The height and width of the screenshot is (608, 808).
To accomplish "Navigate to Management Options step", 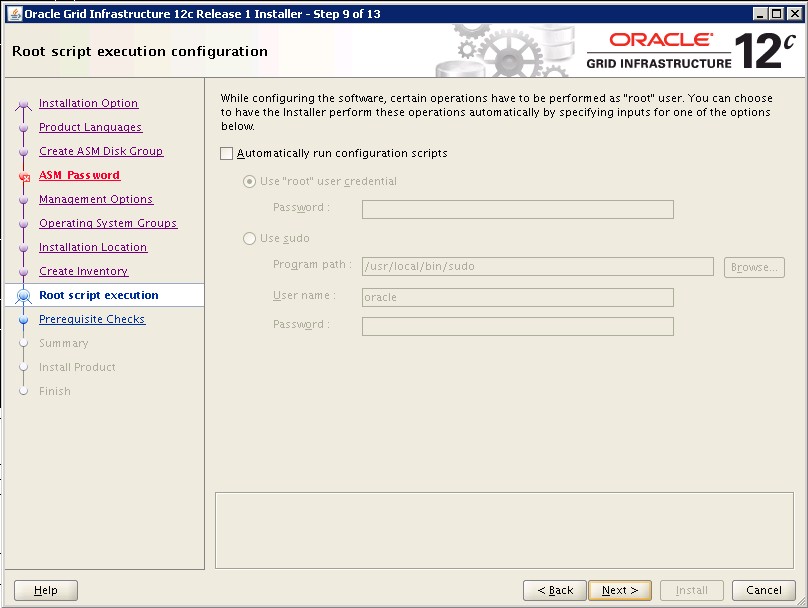I will point(96,199).
